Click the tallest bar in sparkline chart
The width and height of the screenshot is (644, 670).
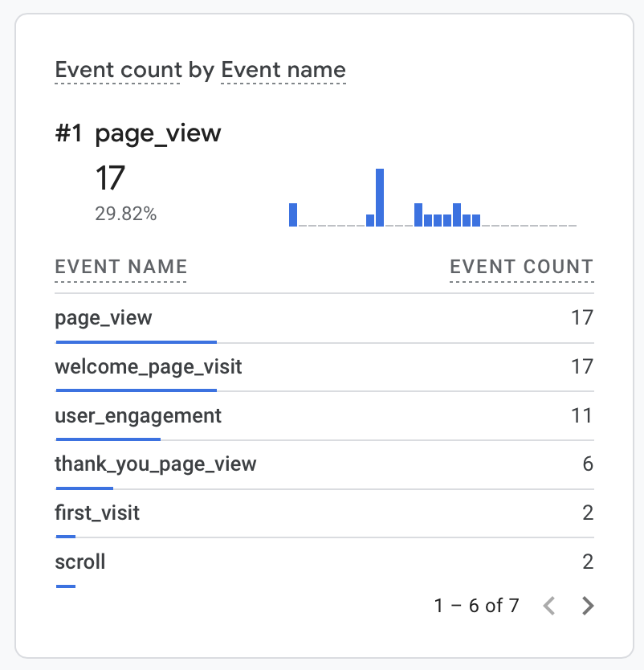(x=380, y=198)
